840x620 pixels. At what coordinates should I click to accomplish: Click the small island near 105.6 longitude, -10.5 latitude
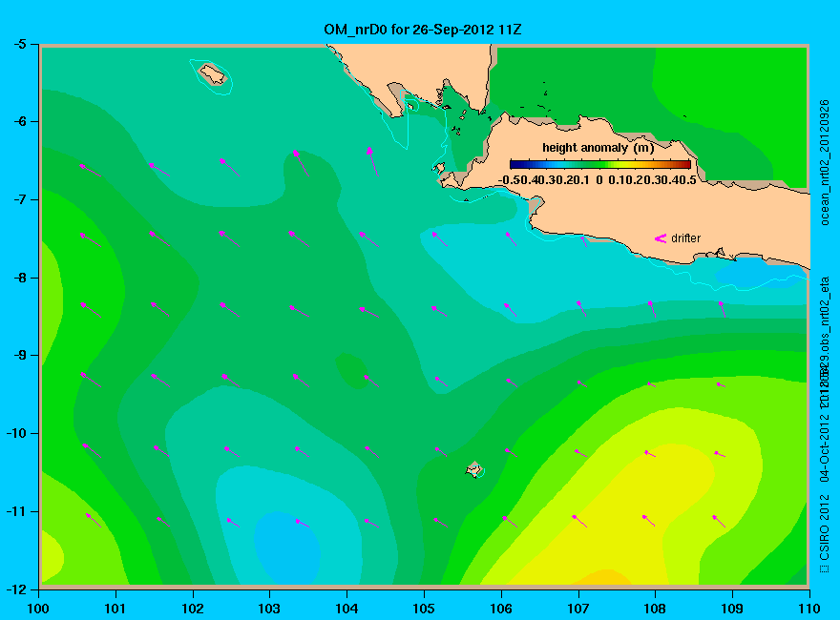pyautogui.click(x=473, y=470)
